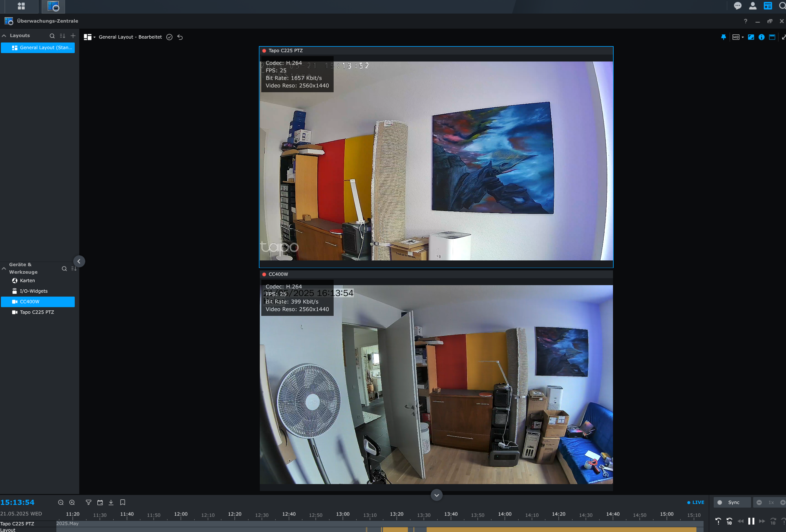Collapse the Layouts section
The height and width of the screenshot is (532, 786).
click(x=4, y=36)
